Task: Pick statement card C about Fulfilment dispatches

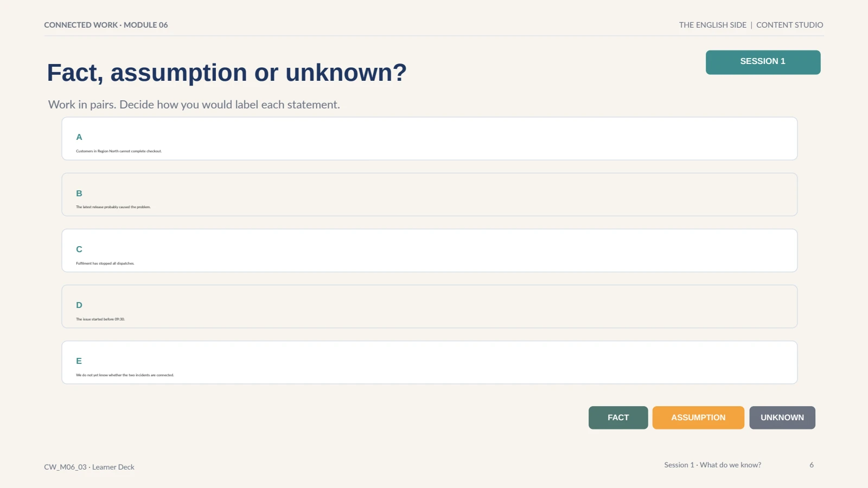Action: 430,251
